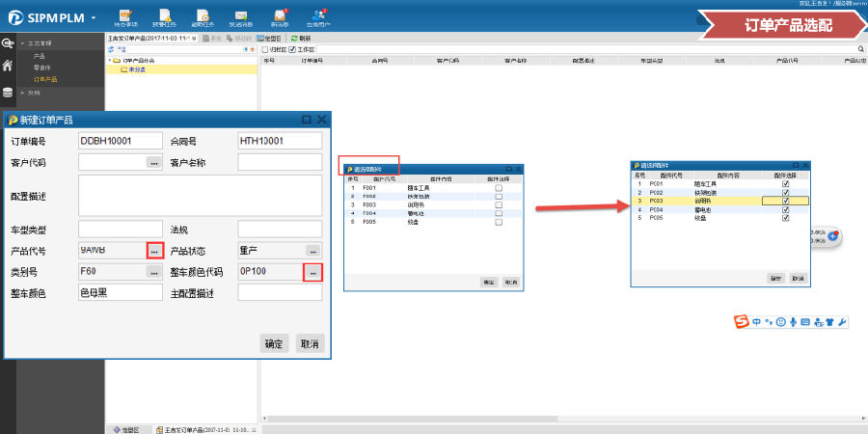Open the 预警任务 warning tasks icon

coord(165,16)
